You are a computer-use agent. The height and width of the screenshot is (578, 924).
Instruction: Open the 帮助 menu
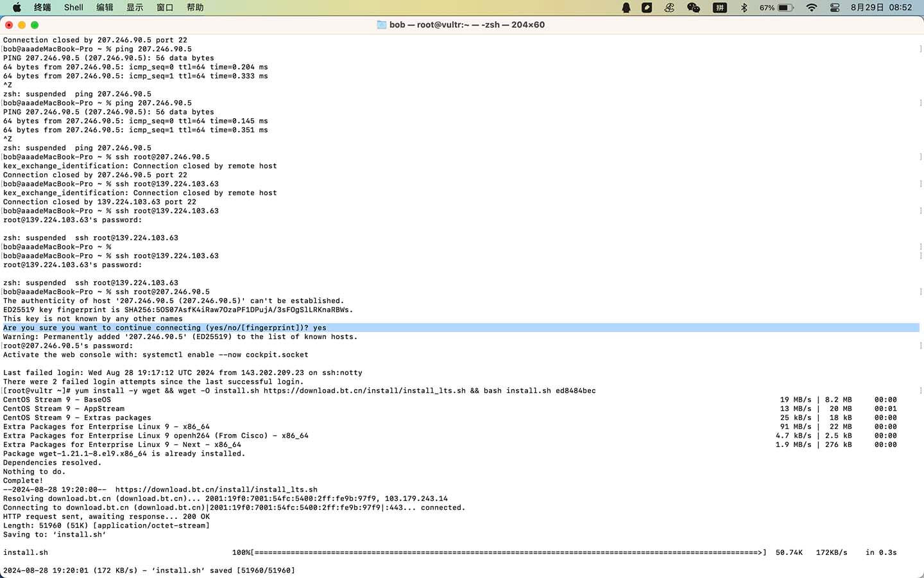tap(195, 8)
